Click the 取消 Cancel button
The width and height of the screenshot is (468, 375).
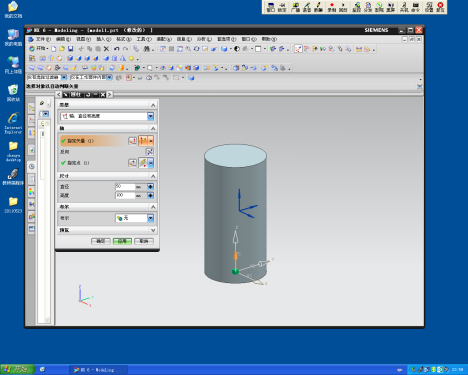point(144,241)
